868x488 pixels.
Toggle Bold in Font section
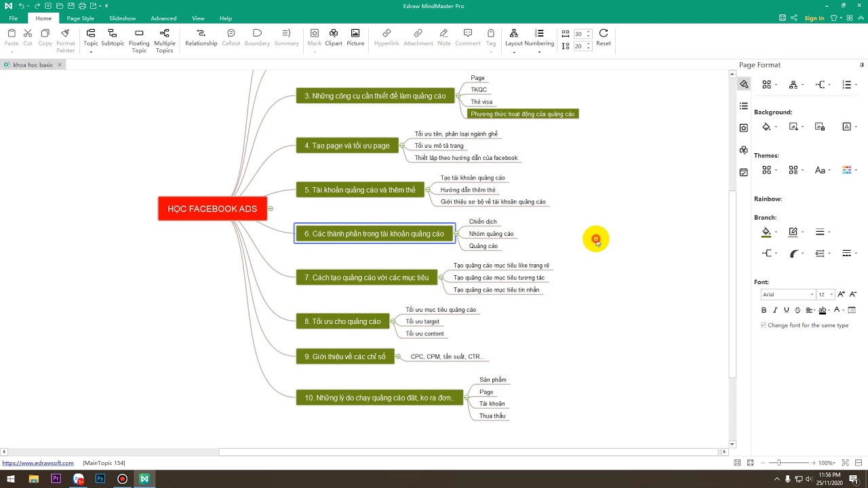coord(764,310)
